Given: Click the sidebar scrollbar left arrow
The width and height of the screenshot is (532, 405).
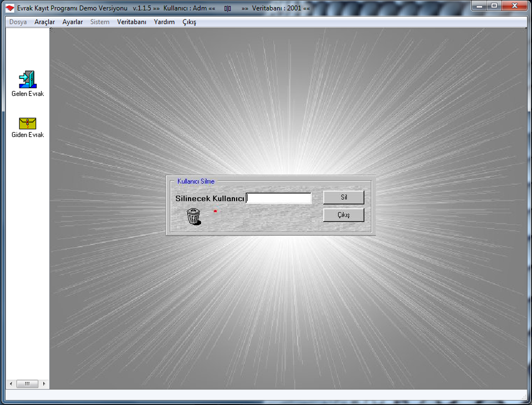Looking at the screenshot, I should 11,383.
